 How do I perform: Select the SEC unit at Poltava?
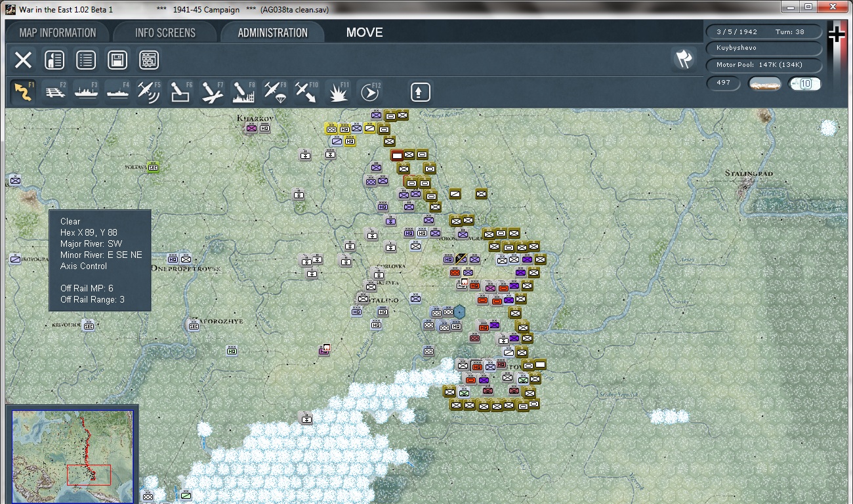(154, 167)
